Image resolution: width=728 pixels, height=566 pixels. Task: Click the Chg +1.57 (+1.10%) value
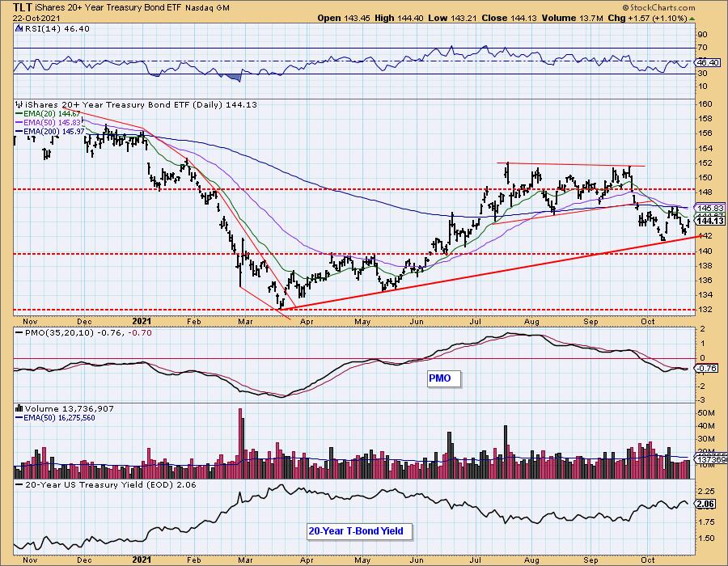tap(647, 18)
